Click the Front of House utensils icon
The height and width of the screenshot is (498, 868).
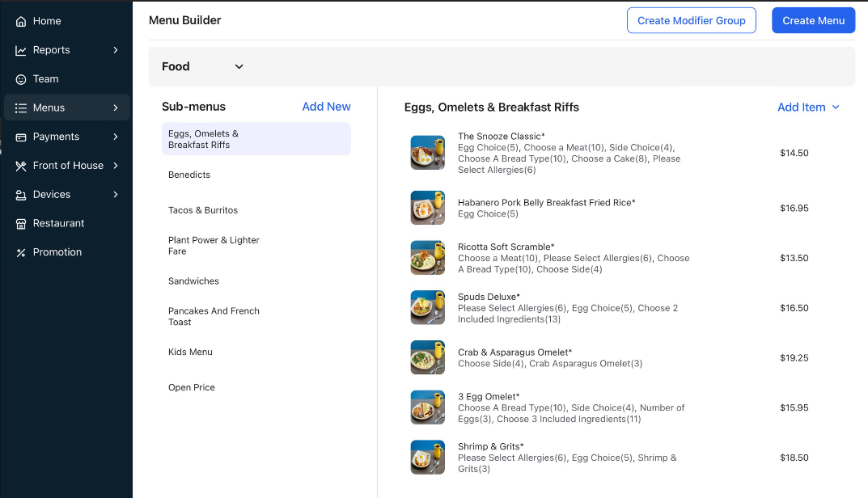click(x=21, y=166)
